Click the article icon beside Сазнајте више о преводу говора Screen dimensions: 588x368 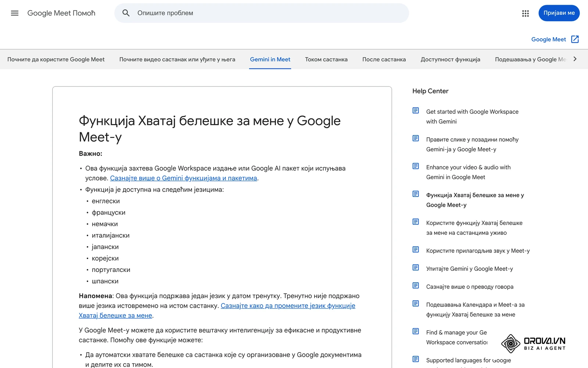click(416, 286)
